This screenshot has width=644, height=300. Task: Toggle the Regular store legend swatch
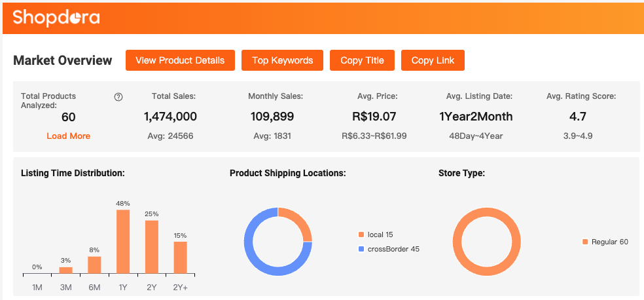tap(585, 242)
